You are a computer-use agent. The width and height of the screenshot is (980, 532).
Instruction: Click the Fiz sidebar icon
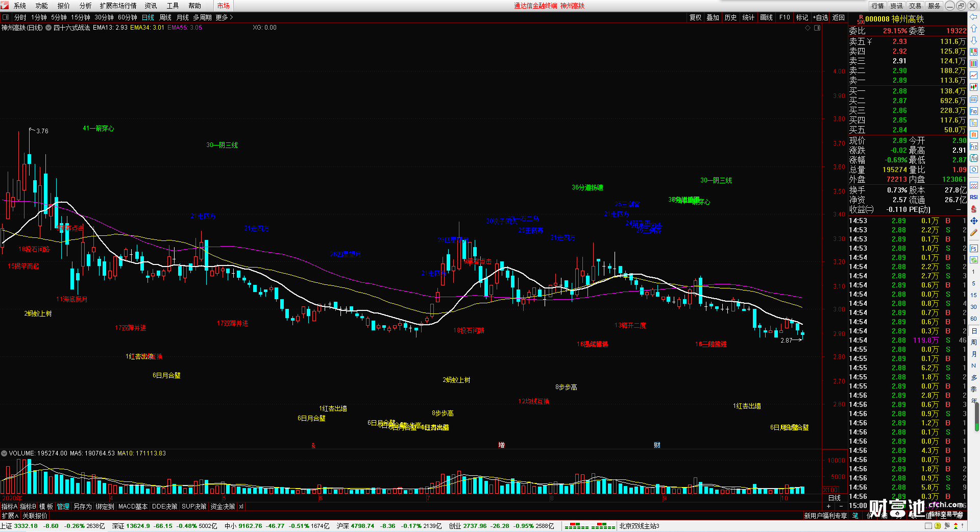coord(973,146)
